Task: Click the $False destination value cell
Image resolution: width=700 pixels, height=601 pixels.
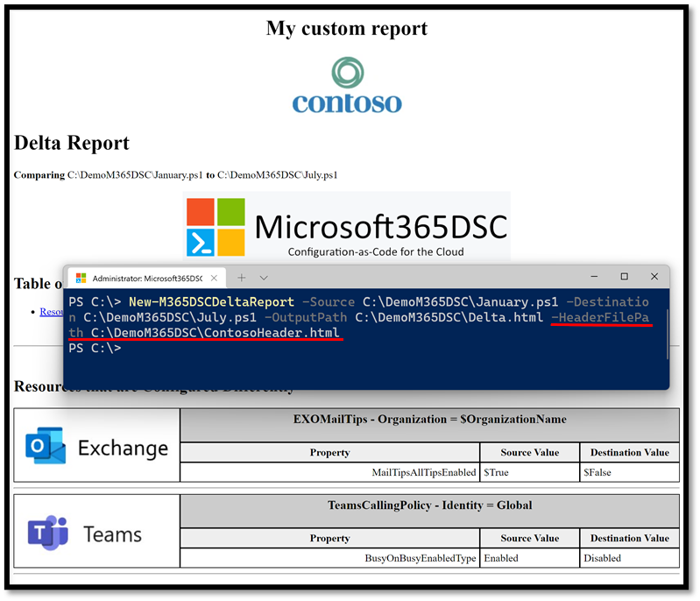Action: (629, 472)
